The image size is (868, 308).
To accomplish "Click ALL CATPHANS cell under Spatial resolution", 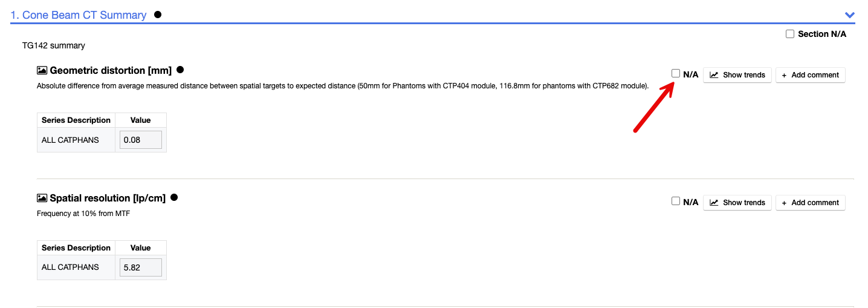I will (x=70, y=267).
